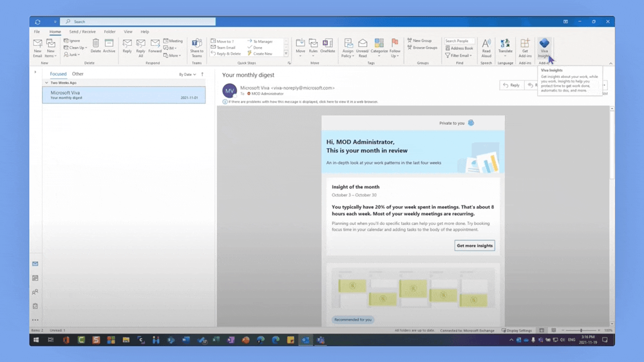Select 'Done' quick step
Screen dimensions: 644x362
tap(254, 47)
